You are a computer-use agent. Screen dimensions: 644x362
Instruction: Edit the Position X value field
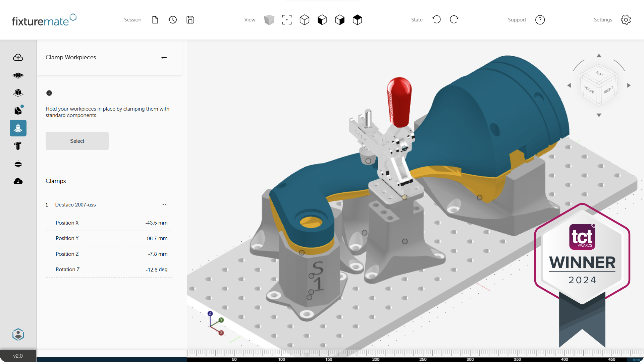156,223
